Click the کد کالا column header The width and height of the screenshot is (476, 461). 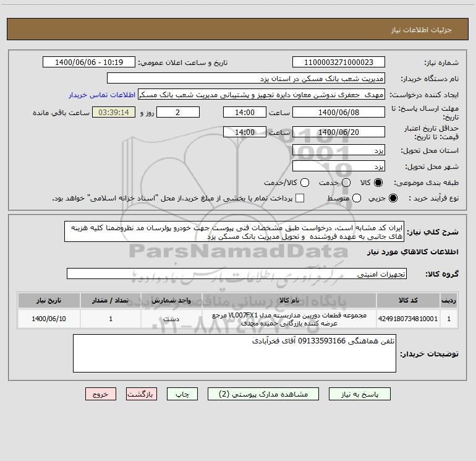tap(408, 300)
